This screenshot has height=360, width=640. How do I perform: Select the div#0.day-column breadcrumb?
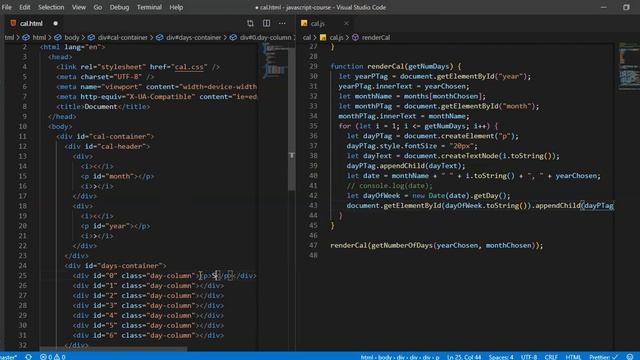266,38
